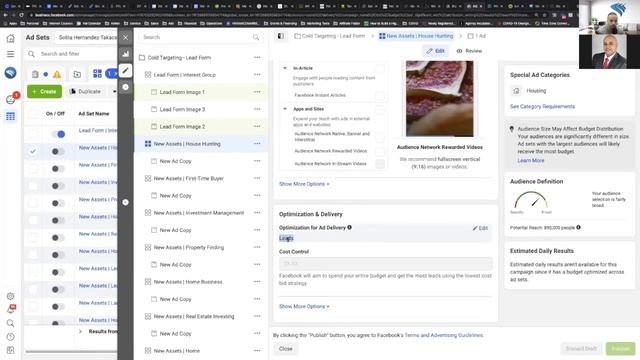Screen dimensions: 640x360
Task: Click the Duplicate button
Action: [x=85, y=91]
